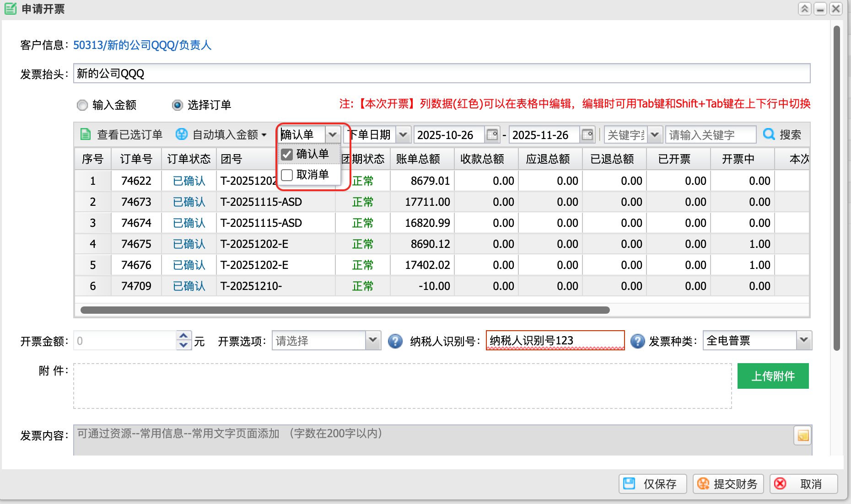
Task: Click the help icon beside invoice type
Action: tap(637, 341)
